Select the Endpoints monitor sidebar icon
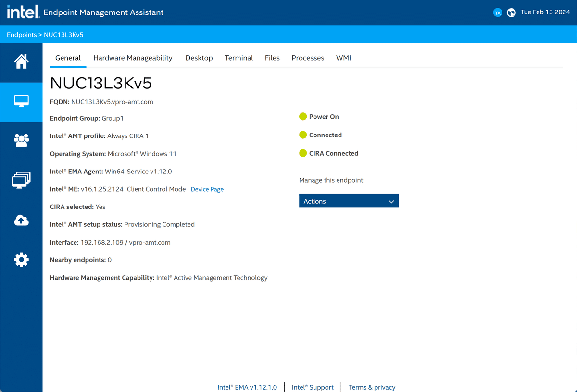 (x=21, y=101)
